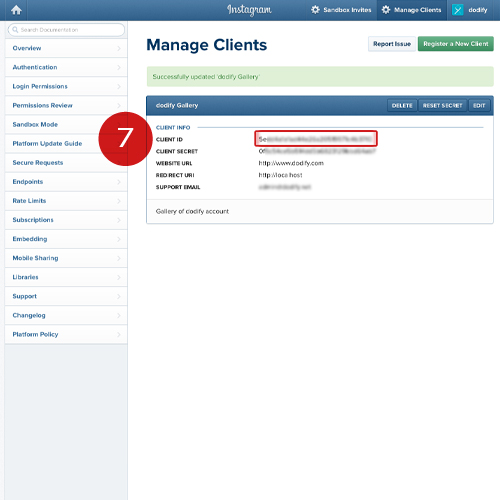Open Permissions Review page
This screenshot has height=500, width=500.
[66, 105]
